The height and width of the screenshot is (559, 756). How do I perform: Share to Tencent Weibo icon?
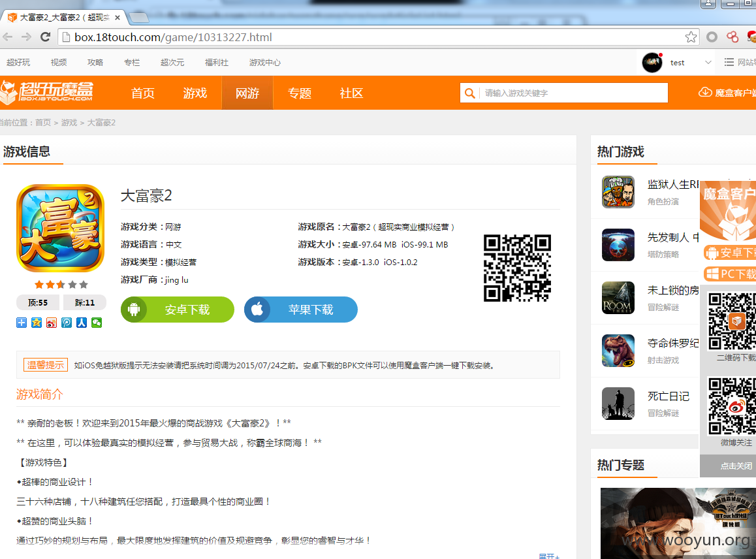67,323
